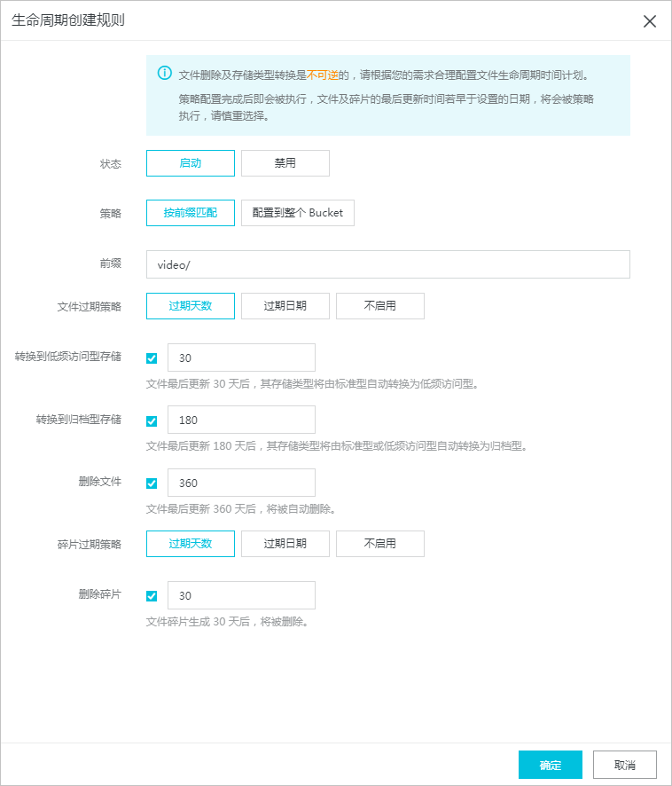Click the 文件最后更新 180 天后 hint text
Viewport: 672px width, 786px height.
coord(336,446)
